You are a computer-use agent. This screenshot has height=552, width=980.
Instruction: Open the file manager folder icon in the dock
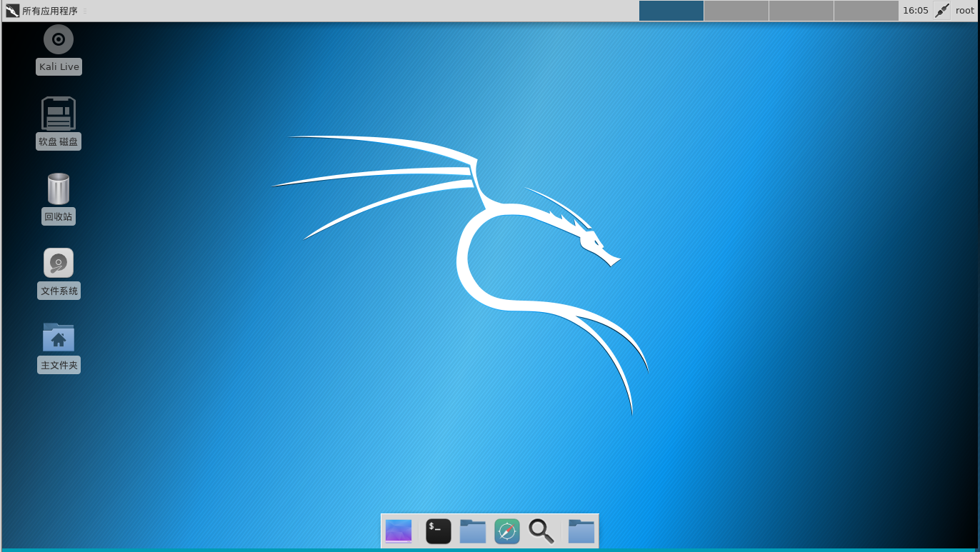tap(473, 531)
